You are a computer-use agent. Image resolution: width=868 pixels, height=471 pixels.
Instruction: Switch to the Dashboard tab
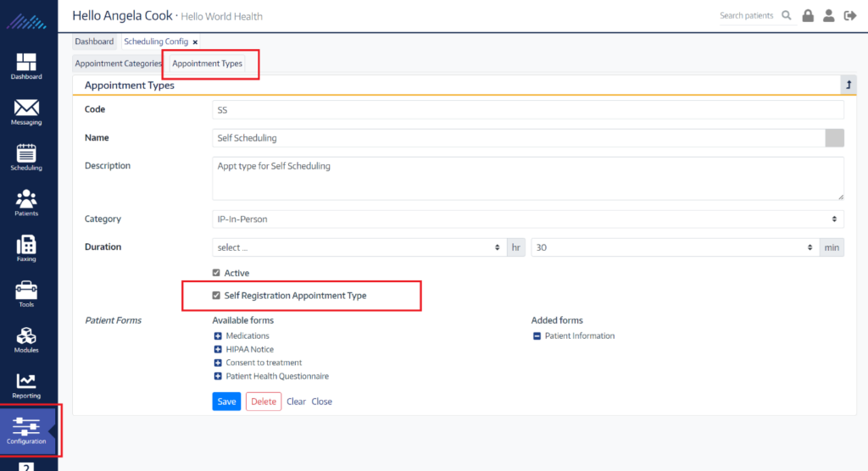coord(94,42)
